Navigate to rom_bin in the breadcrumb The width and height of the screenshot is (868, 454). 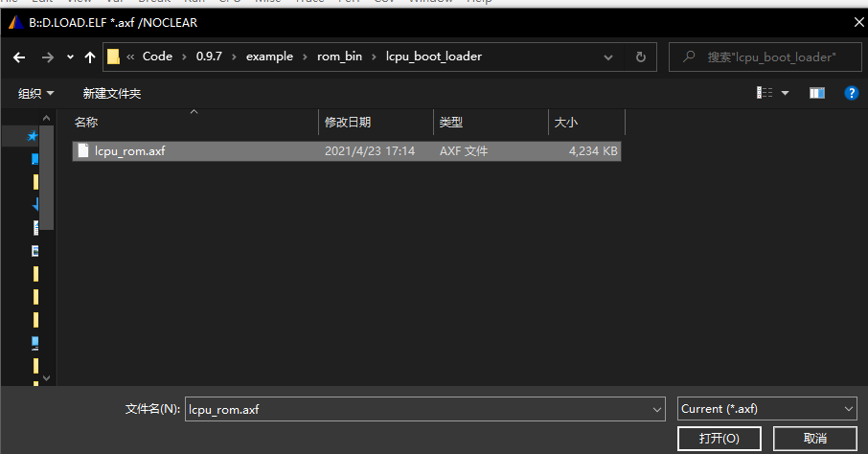coord(339,57)
